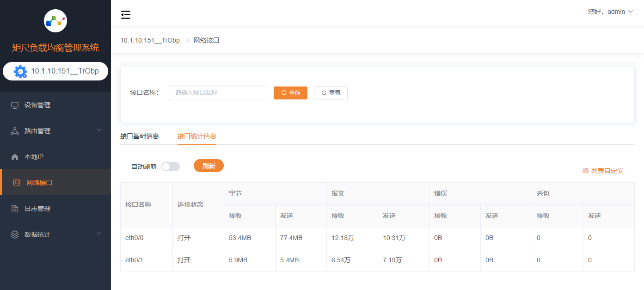Select the 接口统计信息 tab
This screenshot has height=290, width=644.
pyautogui.click(x=197, y=136)
